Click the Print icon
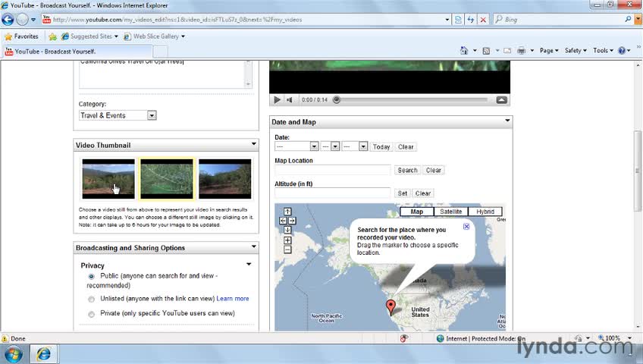This screenshot has height=364, width=643. (521, 50)
